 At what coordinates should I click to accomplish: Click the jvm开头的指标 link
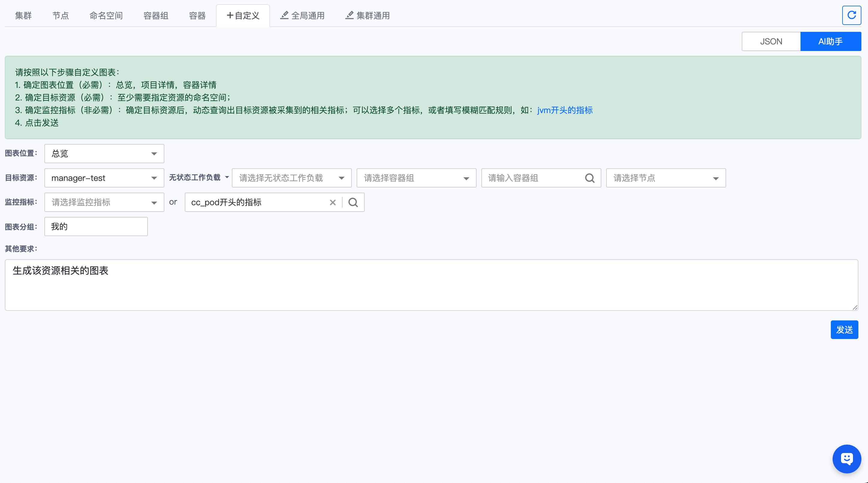coord(564,110)
